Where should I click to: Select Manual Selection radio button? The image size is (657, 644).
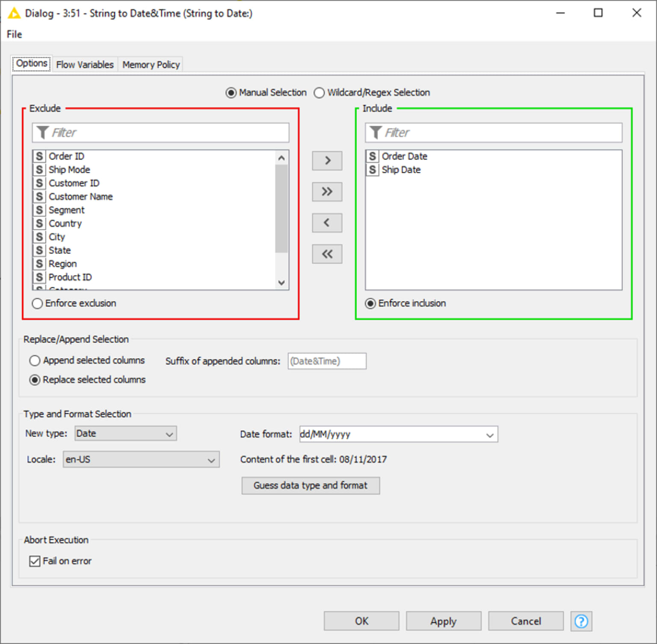pos(231,93)
